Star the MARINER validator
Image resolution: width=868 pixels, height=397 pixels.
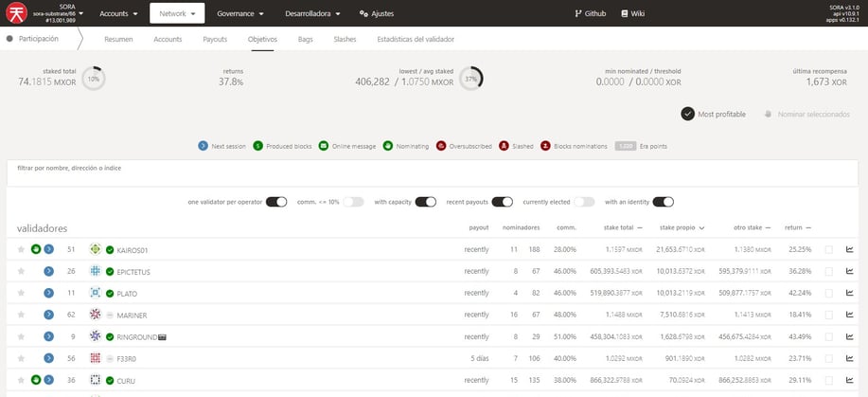[21, 315]
